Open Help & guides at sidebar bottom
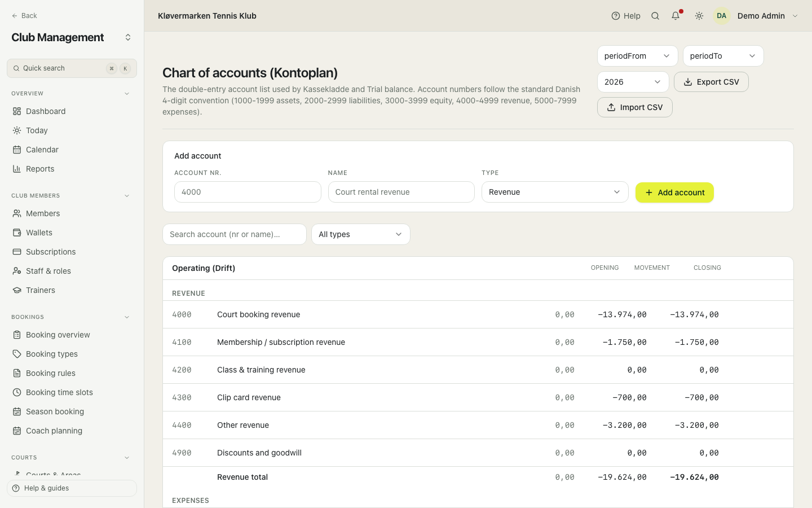This screenshot has width=812, height=508. [72, 488]
